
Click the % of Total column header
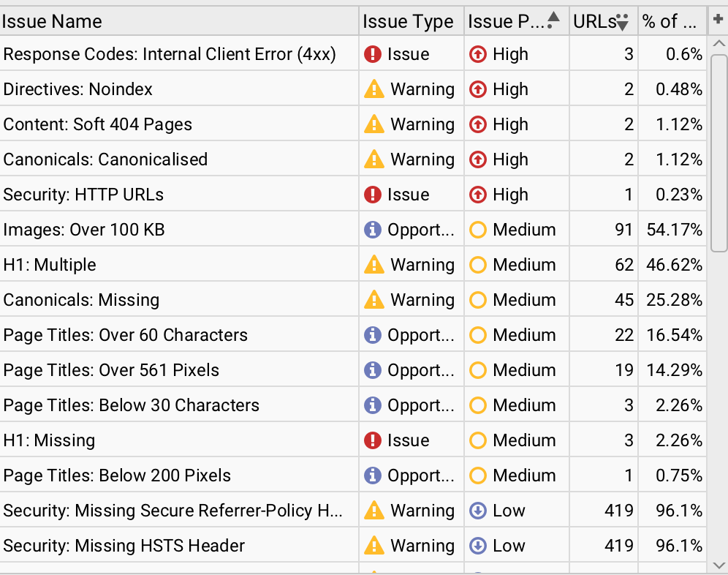click(669, 22)
